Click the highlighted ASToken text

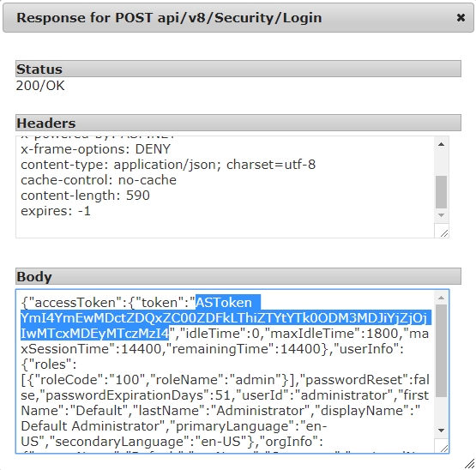[224, 318]
